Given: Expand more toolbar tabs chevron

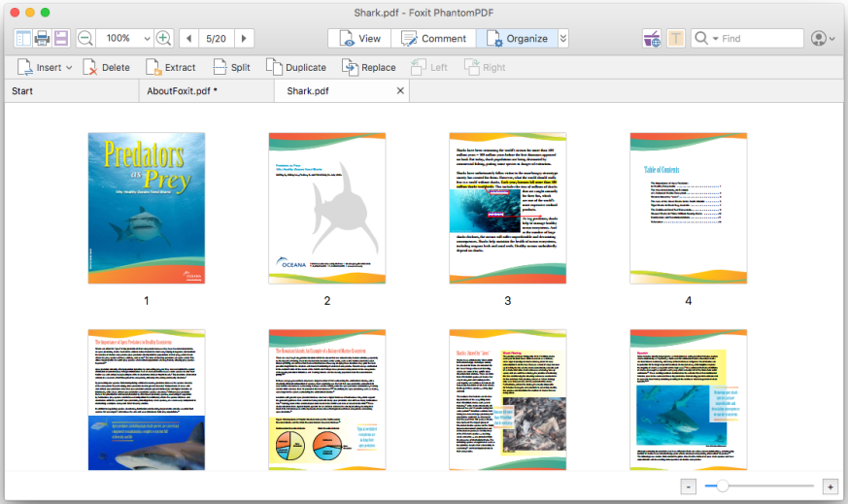Looking at the screenshot, I should (x=563, y=39).
